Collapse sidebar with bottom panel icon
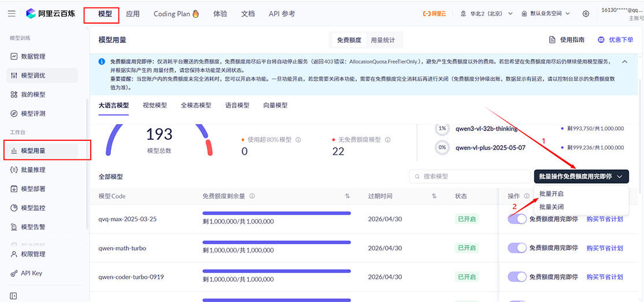Image resolution: width=644 pixels, height=302 pixels. coord(13,296)
